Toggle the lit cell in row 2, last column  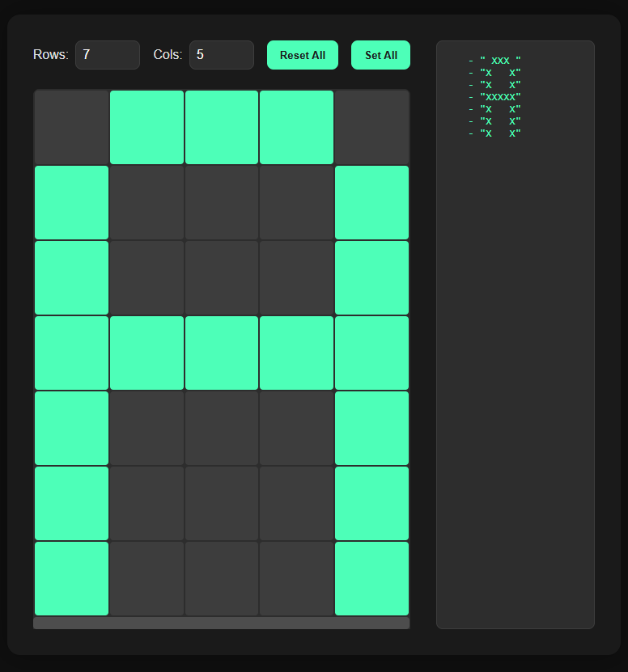point(372,202)
